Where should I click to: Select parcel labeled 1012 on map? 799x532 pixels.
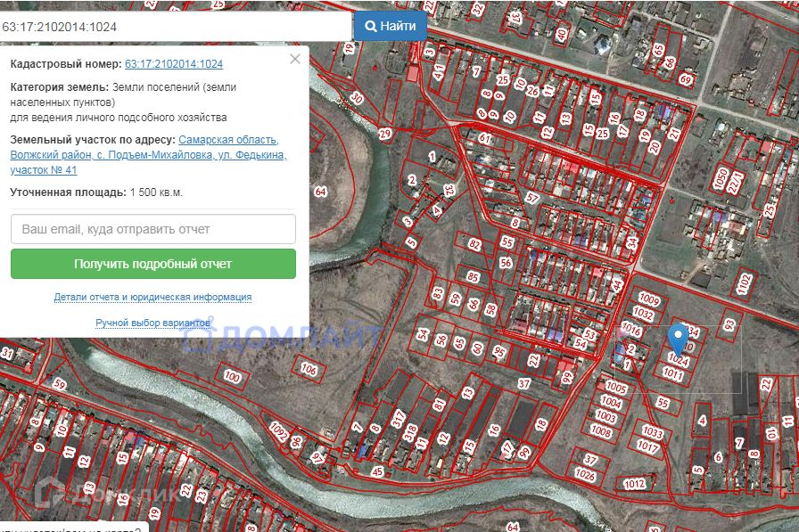pos(634,484)
